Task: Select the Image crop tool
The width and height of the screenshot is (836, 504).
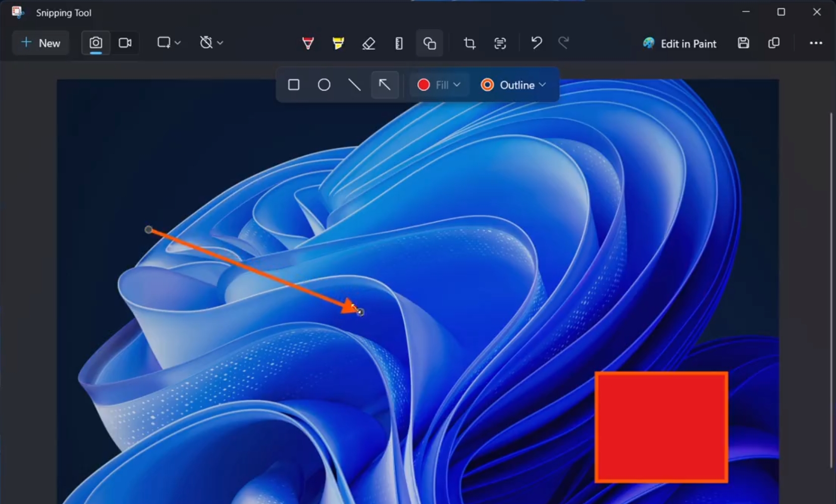Action: point(470,43)
